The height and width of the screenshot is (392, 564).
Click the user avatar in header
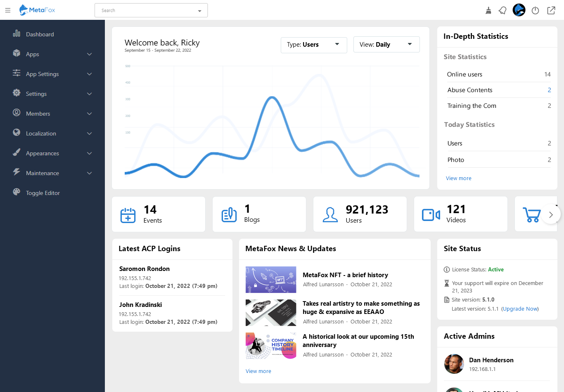coord(519,10)
